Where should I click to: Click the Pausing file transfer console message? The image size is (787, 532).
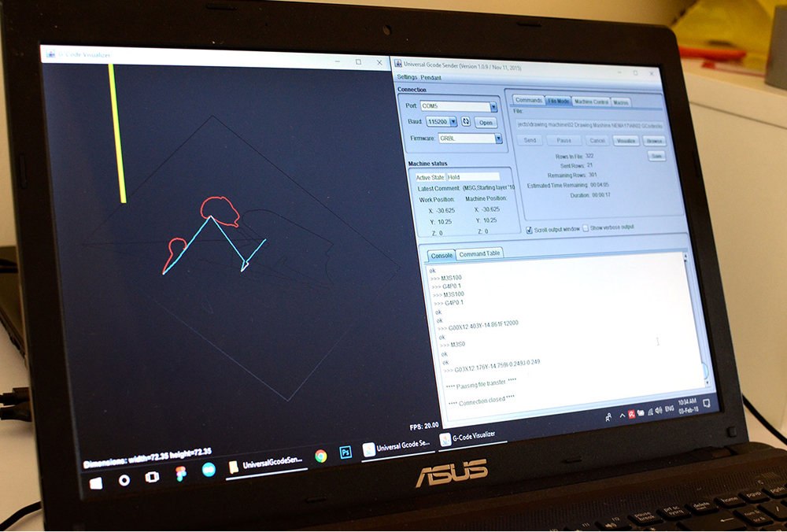tap(482, 384)
